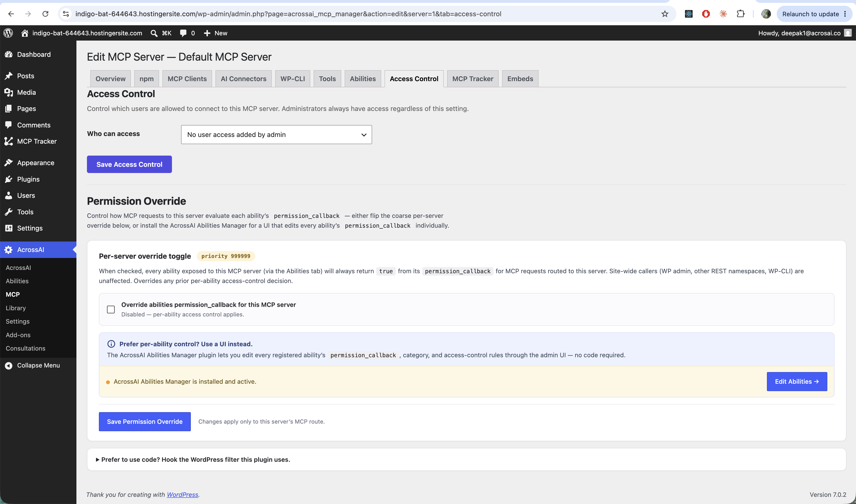This screenshot has width=856, height=504.
Task: Open comments bubble in admin bar
Action: (x=187, y=33)
